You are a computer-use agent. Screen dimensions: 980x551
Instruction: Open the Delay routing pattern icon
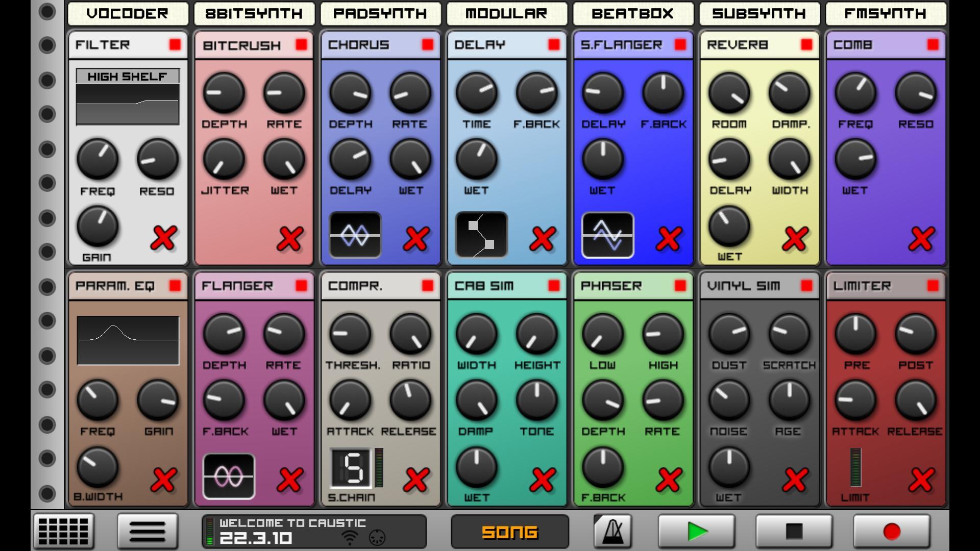480,235
